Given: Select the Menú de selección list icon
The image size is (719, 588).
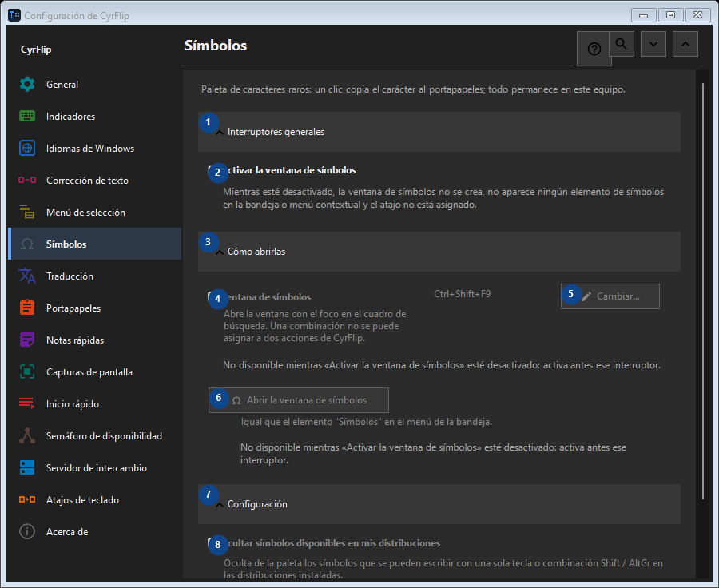Looking at the screenshot, I should pos(27,212).
